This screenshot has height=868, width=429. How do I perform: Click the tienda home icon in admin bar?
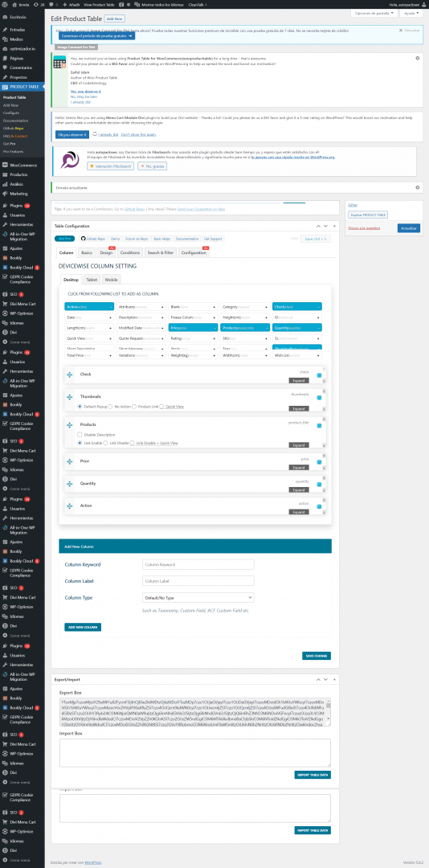(15, 4)
